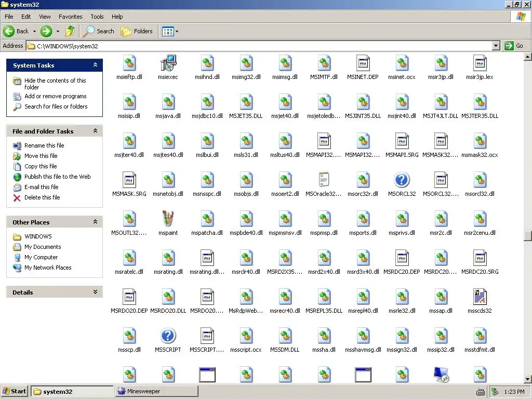Open the Windows Start menu

(14, 391)
